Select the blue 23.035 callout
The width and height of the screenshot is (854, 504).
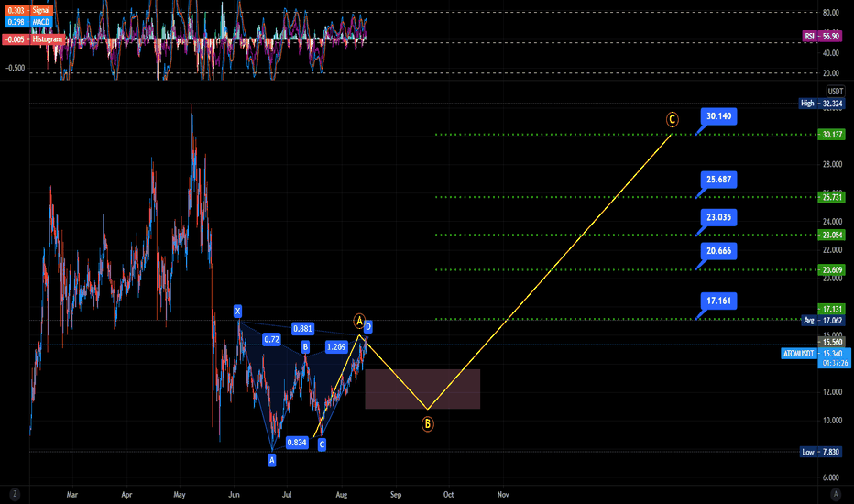[718, 217]
